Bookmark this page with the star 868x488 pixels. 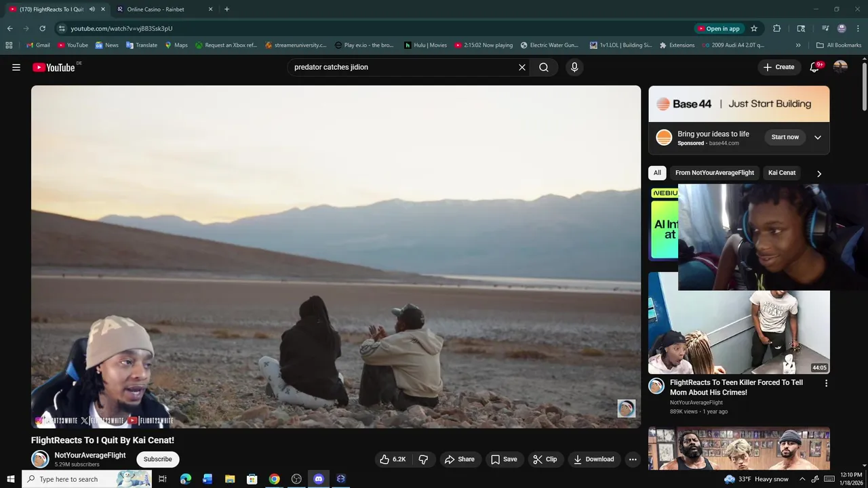pyautogui.click(x=754, y=28)
